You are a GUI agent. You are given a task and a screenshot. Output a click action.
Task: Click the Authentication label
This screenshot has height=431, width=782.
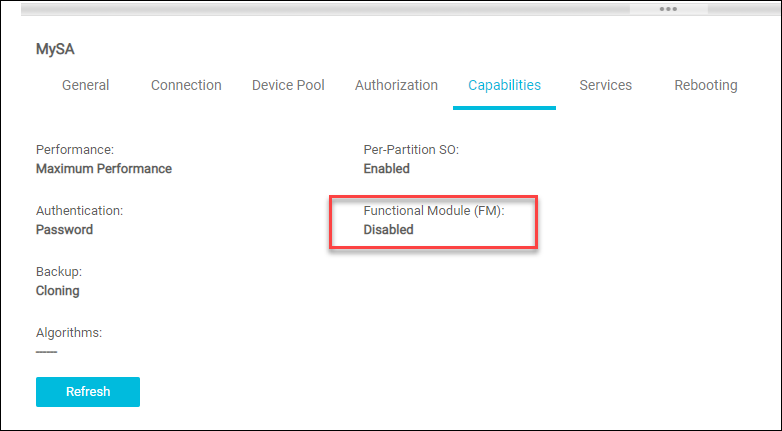pyautogui.click(x=79, y=210)
